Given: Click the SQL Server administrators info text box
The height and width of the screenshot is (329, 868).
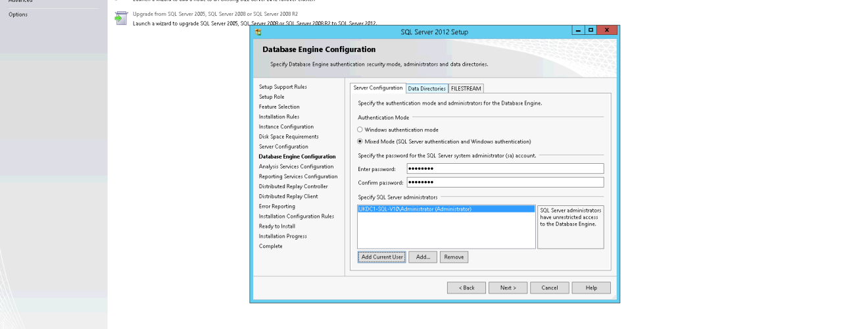Looking at the screenshot, I should 571,227.
